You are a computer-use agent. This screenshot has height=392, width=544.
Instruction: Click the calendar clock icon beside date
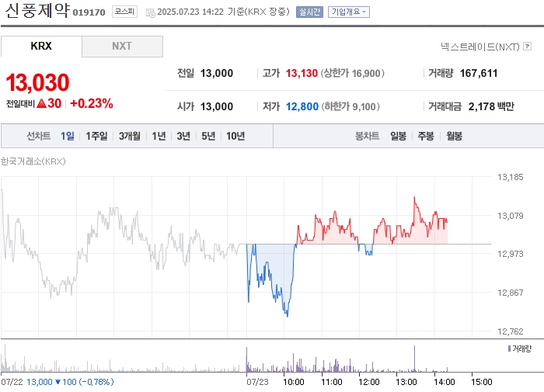click(x=150, y=13)
